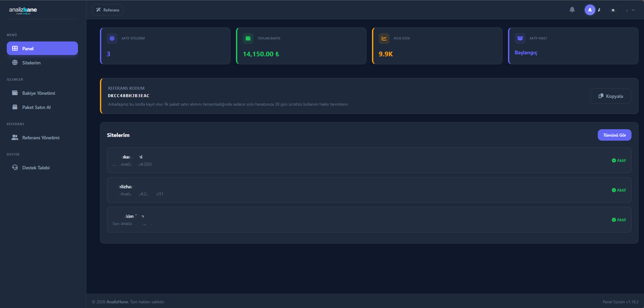Open Paket Satın Al page

[36, 107]
